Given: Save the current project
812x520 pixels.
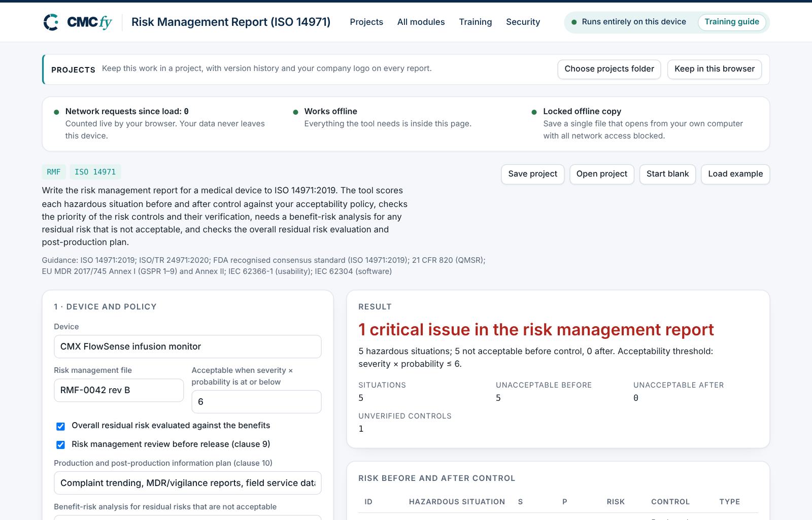Looking at the screenshot, I should tap(532, 174).
